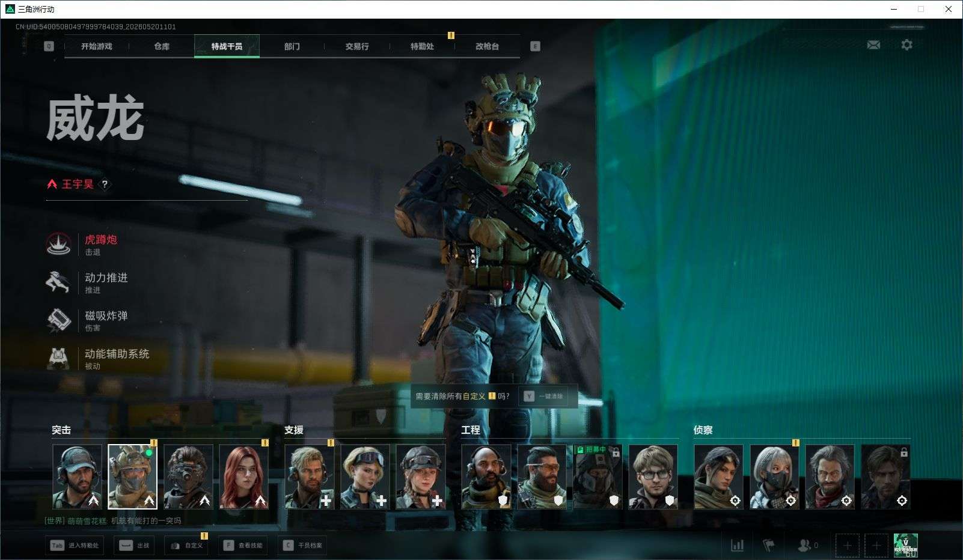This screenshot has height=560, width=963.
Task: Select the red-haired assault operator portrait
Action: (x=243, y=477)
